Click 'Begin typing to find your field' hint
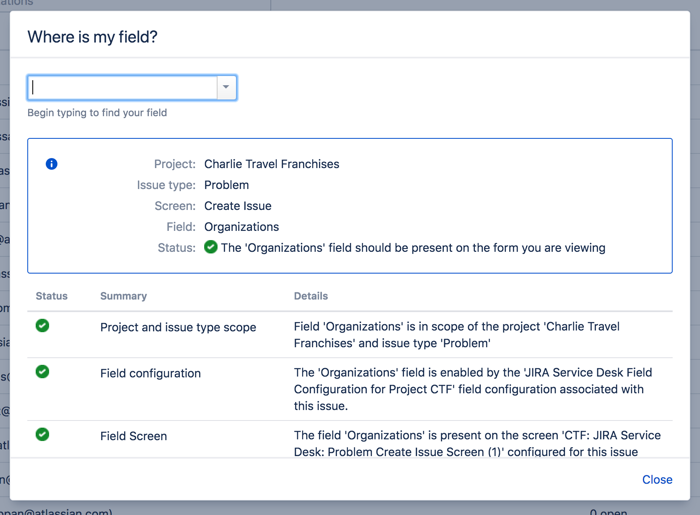This screenshot has width=700, height=515. click(x=97, y=112)
